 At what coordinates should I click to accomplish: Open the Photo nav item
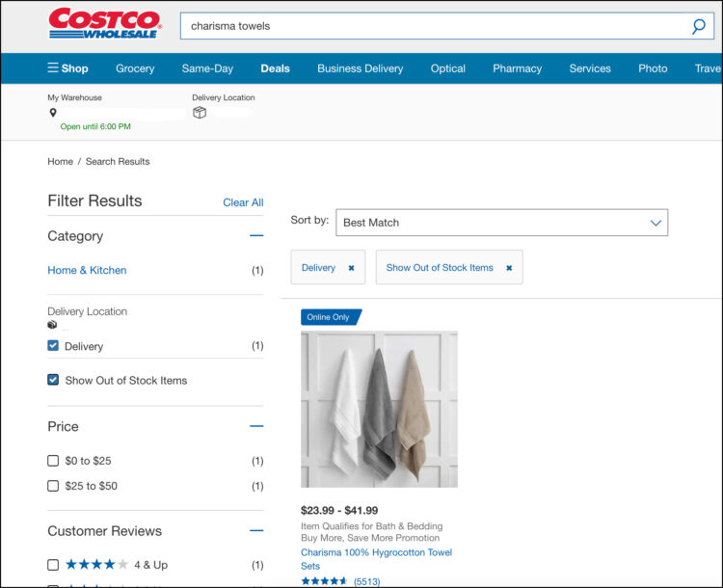tap(653, 68)
